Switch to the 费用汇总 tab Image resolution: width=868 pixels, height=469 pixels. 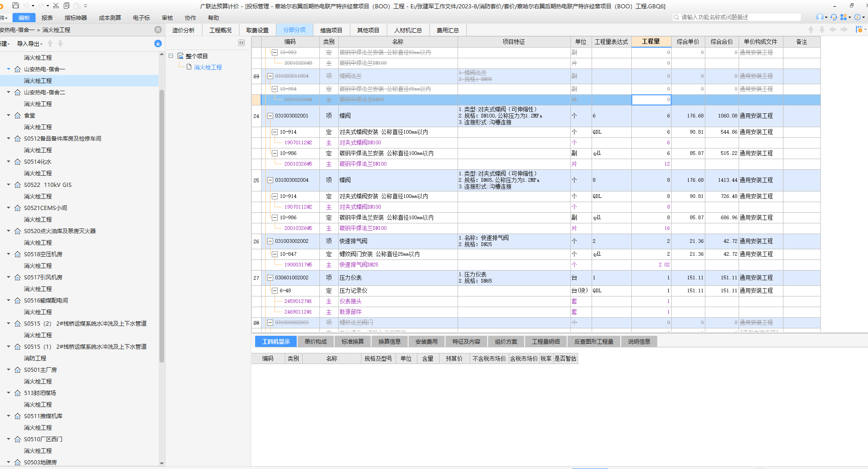pos(448,30)
